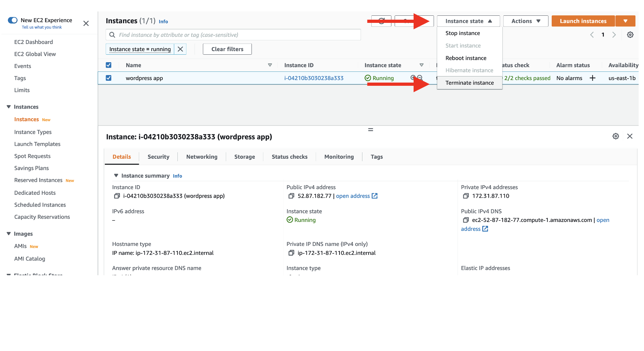Copy the private IPv4 address 172.31.87.110
Image resolution: width=644 pixels, height=351 pixels.
coord(466,196)
